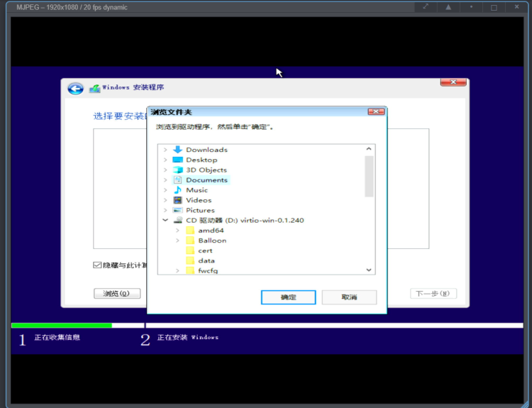
Task: Click the fwcfg folder icon
Action: tap(190, 270)
